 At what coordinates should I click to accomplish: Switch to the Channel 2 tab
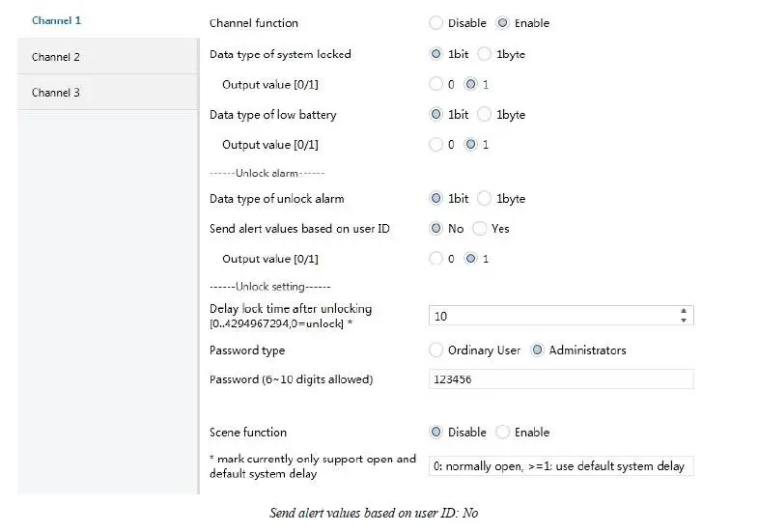(56, 57)
